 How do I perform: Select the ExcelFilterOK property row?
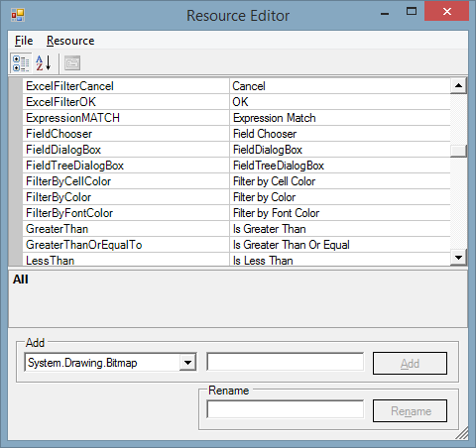(x=236, y=102)
